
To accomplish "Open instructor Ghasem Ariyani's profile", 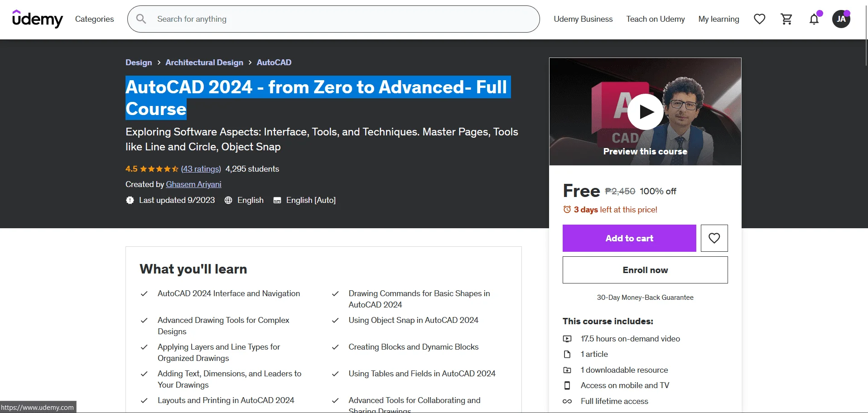I will tap(193, 184).
